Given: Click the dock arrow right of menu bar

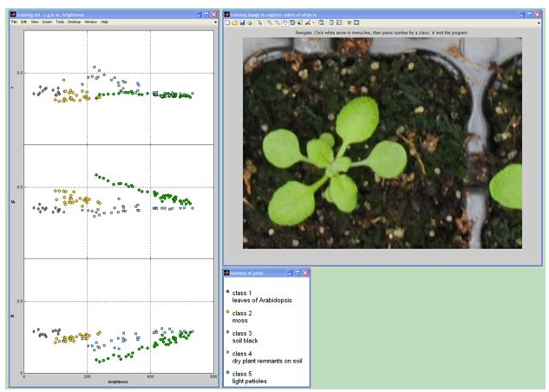Looking at the screenshot, I should click(x=214, y=21).
